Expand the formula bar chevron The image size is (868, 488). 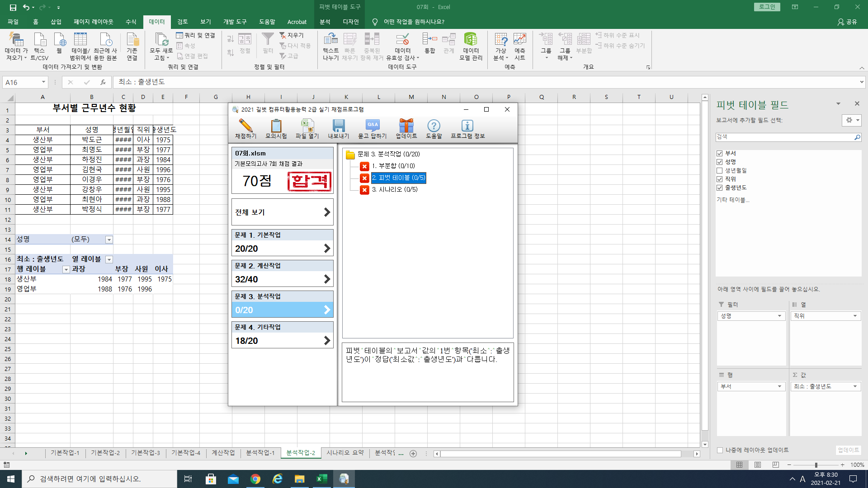click(862, 82)
